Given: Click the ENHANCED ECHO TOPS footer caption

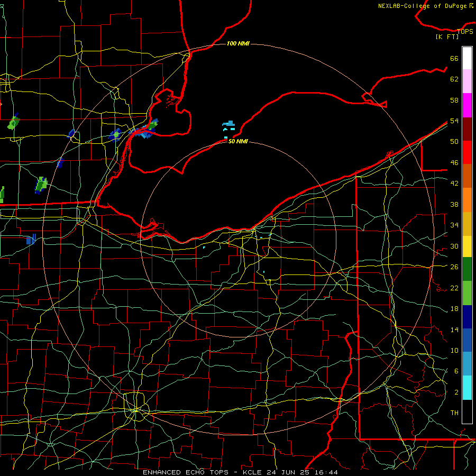Looking at the screenshot, I should click(240, 472).
